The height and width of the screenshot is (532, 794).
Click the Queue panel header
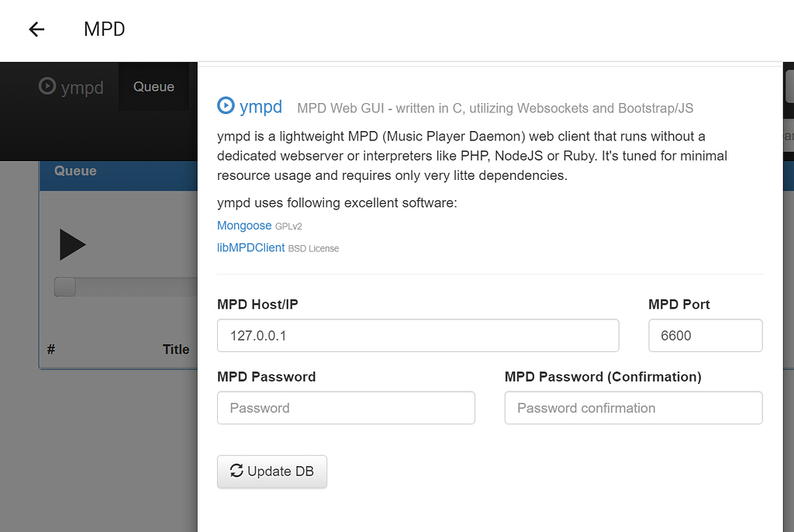(x=75, y=171)
